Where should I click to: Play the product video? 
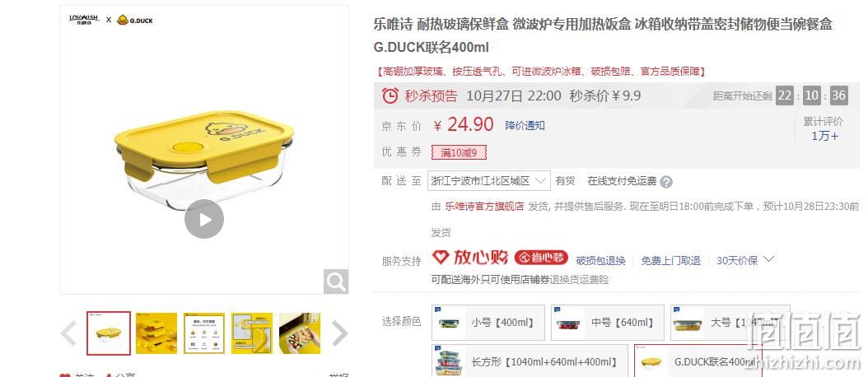pos(204,219)
